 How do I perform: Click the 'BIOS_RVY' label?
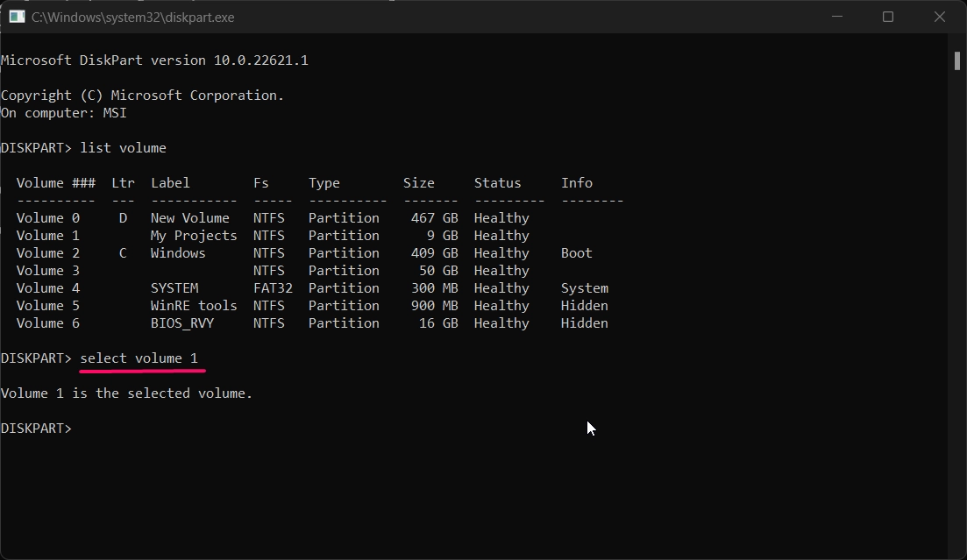click(x=182, y=323)
